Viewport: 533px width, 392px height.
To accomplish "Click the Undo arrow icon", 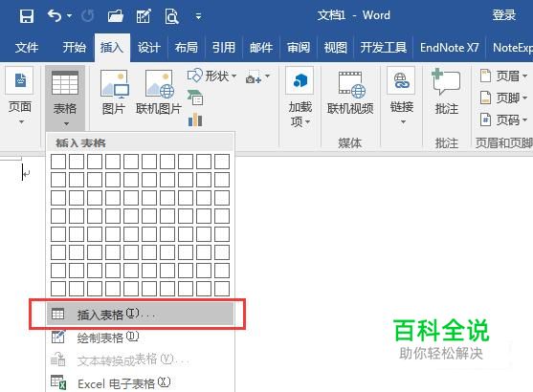I will pyautogui.click(x=55, y=15).
